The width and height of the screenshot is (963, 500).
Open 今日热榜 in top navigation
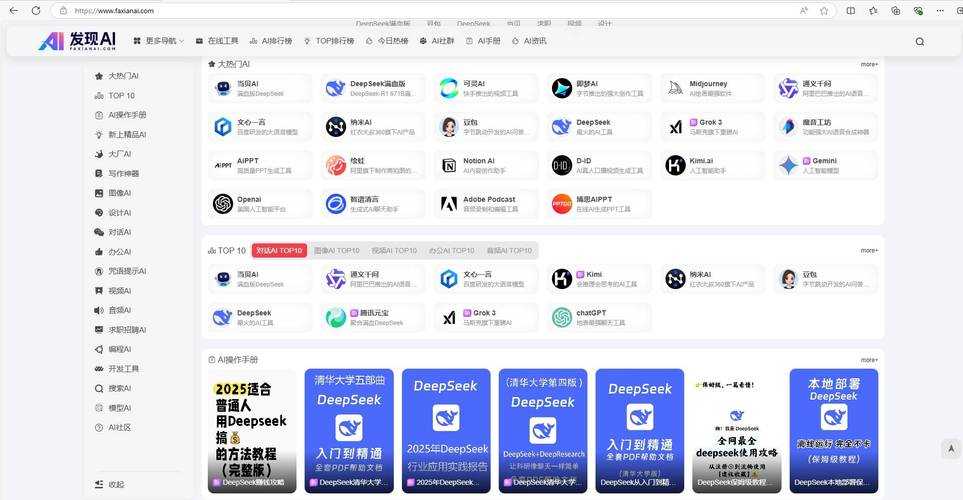[387, 41]
